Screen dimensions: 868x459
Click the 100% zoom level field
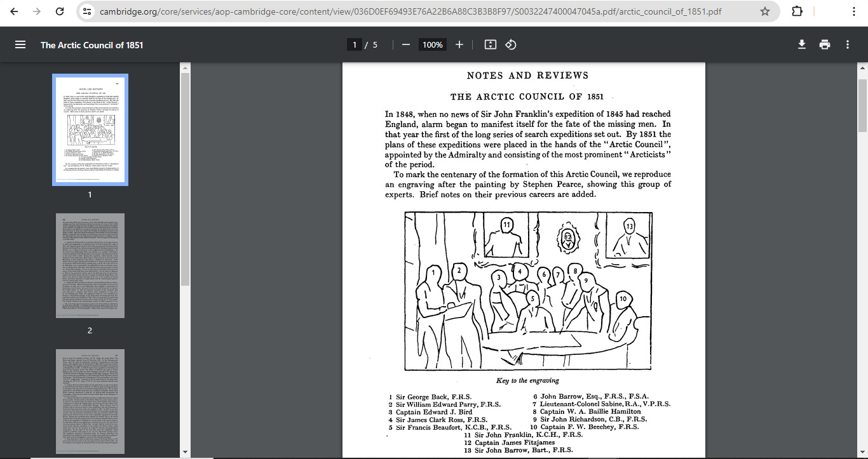pos(433,44)
